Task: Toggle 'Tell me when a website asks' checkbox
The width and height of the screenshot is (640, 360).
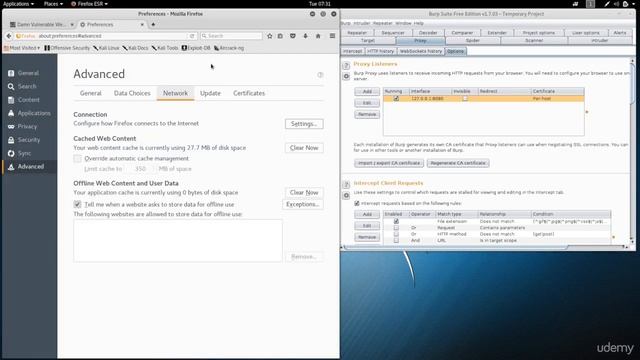Action: (78, 204)
